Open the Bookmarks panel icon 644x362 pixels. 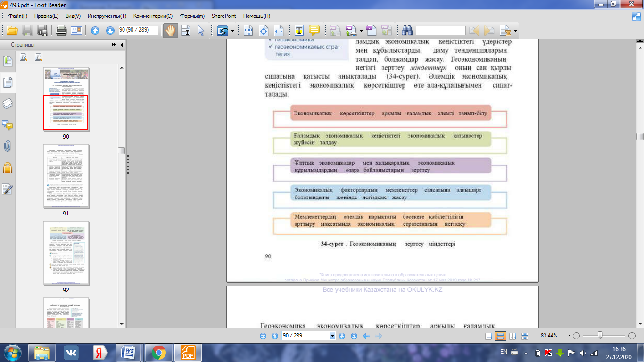pyautogui.click(x=8, y=61)
